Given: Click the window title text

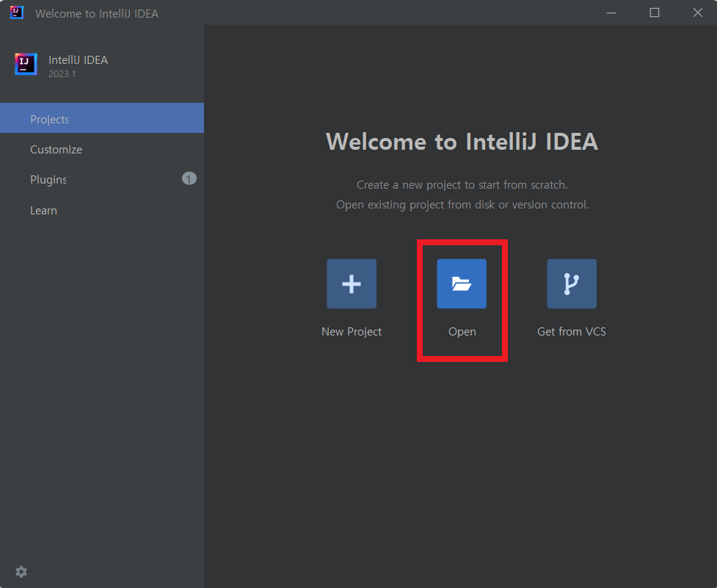Looking at the screenshot, I should (x=96, y=14).
